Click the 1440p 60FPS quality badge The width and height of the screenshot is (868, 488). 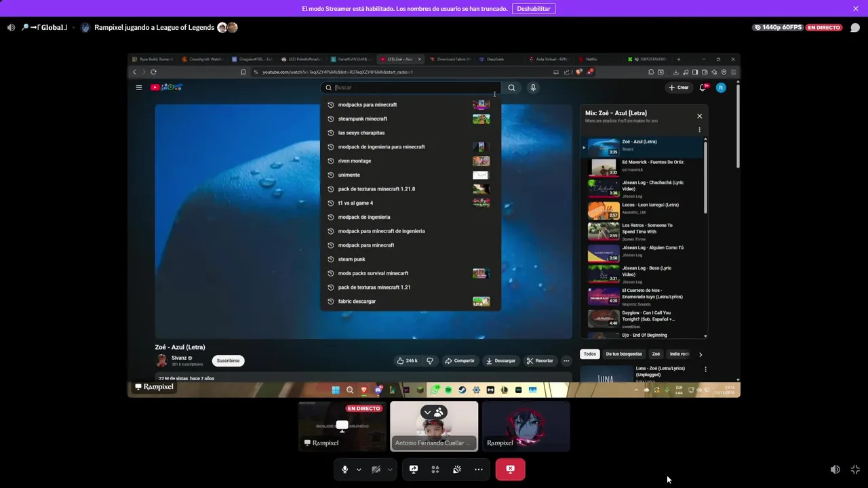(x=777, y=28)
